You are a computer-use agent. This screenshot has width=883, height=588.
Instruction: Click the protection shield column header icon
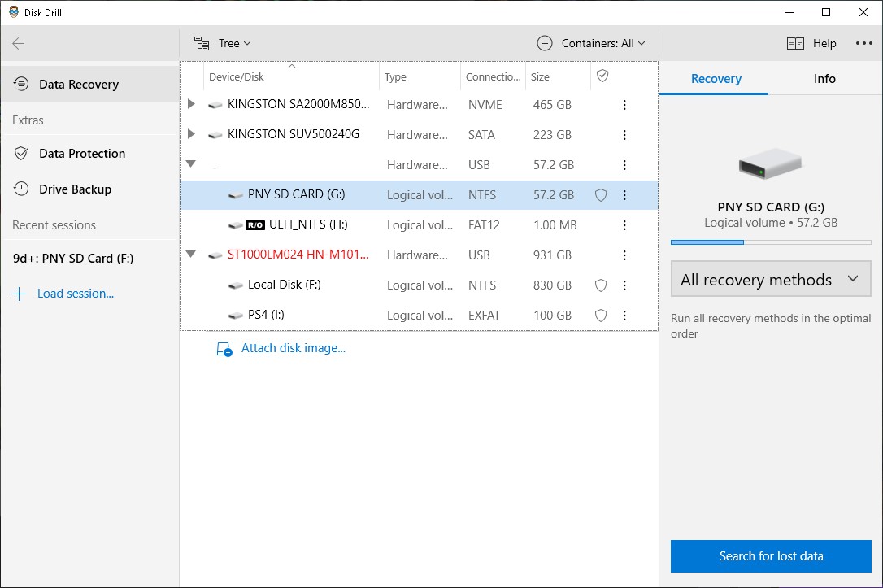click(602, 76)
